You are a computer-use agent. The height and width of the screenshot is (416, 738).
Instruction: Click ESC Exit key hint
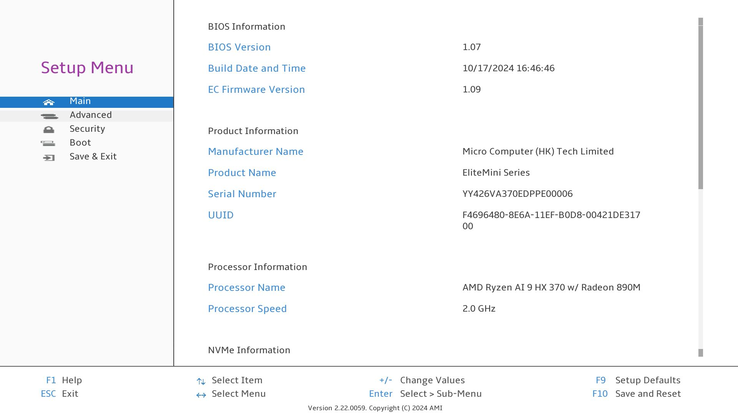click(x=59, y=394)
